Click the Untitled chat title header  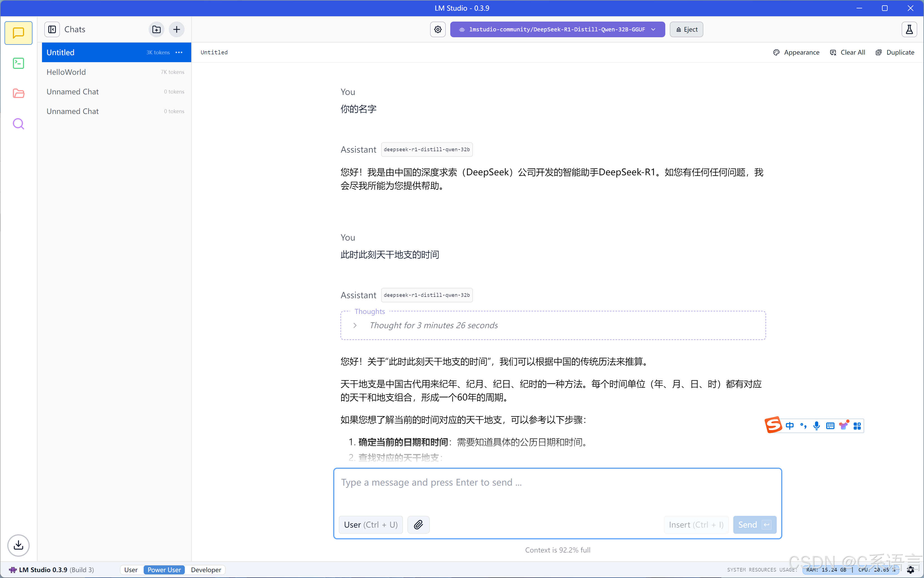tap(214, 52)
